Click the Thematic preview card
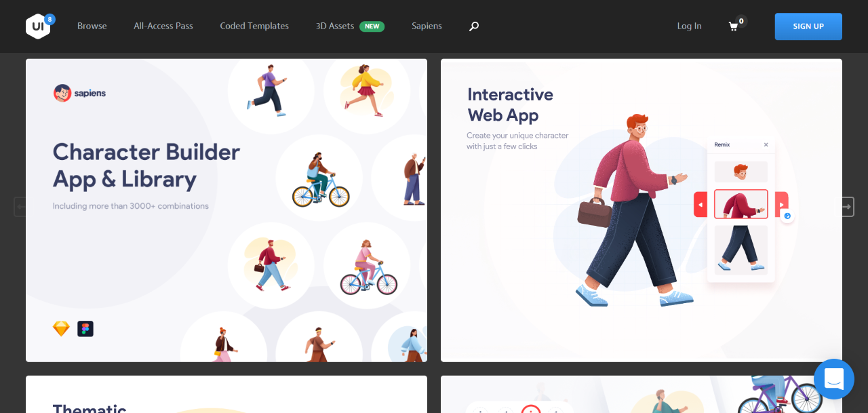The width and height of the screenshot is (868, 413). (226, 394)
